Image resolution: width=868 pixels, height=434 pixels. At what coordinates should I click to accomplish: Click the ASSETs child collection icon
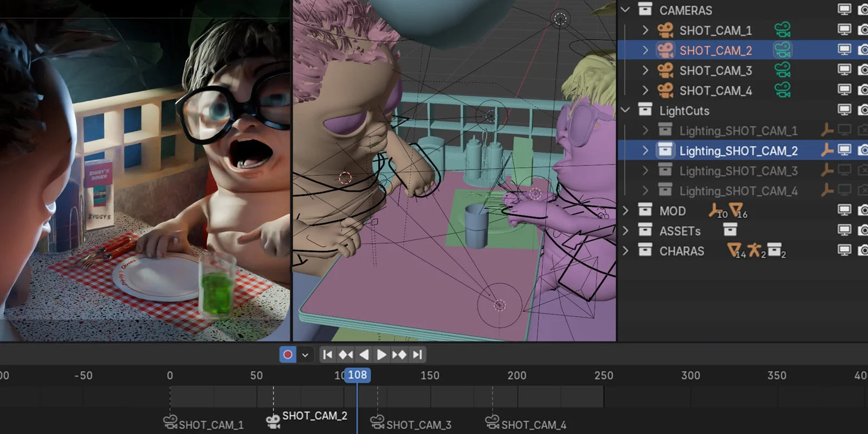tap(730, 230)
